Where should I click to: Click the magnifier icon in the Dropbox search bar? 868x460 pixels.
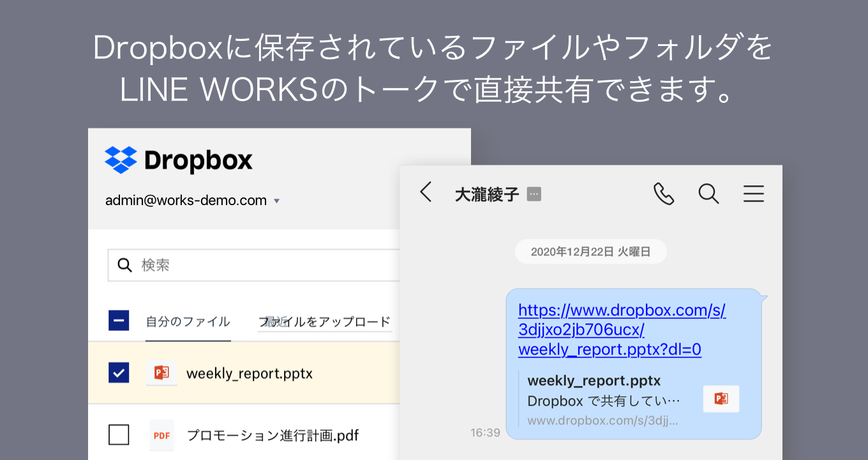pos(124,265)
